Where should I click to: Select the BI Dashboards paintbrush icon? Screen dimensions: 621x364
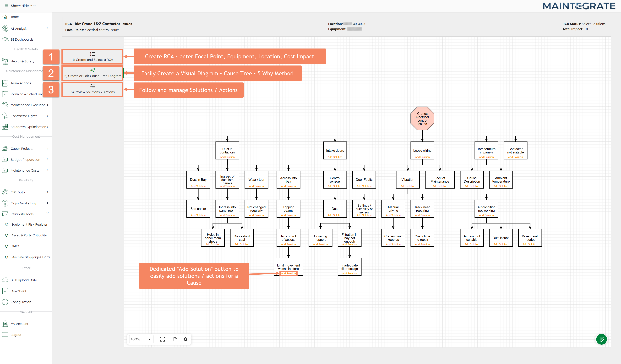(x=5, y=39)
